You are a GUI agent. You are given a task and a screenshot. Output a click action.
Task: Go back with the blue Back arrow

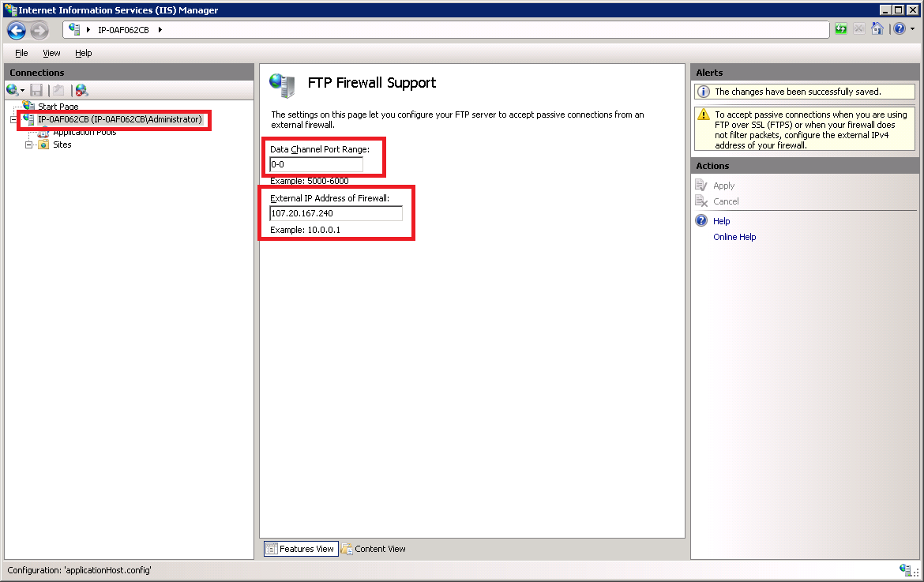pos(17,30)
